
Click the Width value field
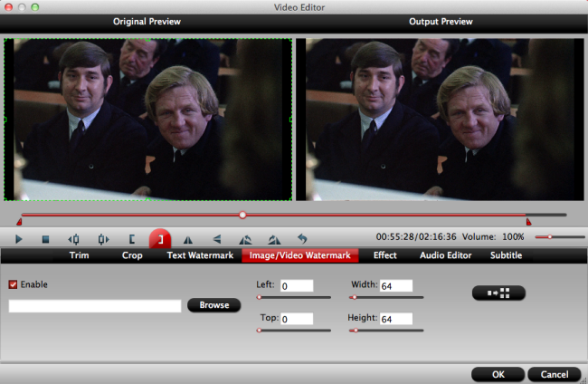pyautogui.click(x=396, y=285)
